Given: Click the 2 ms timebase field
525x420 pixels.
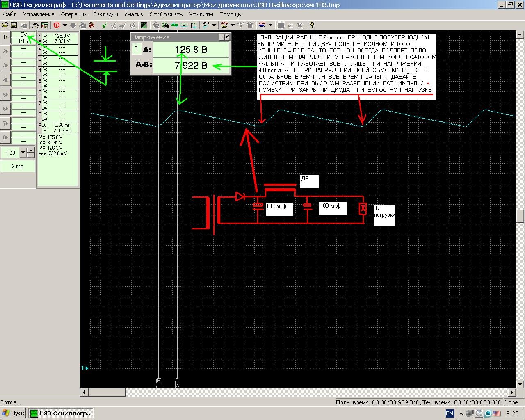Looking at the screenshot, I should click(18, 166).
